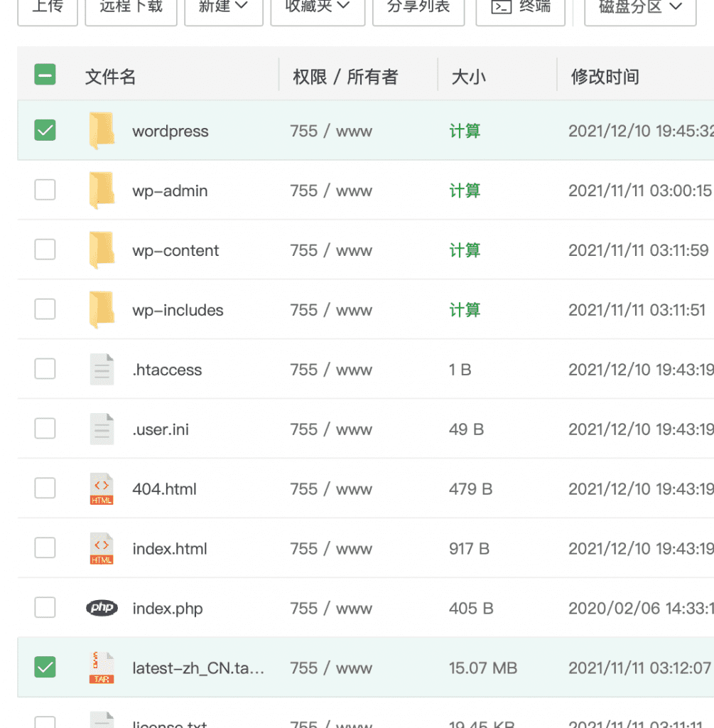Check the index.php file checkbox

(x=45, y=607)
